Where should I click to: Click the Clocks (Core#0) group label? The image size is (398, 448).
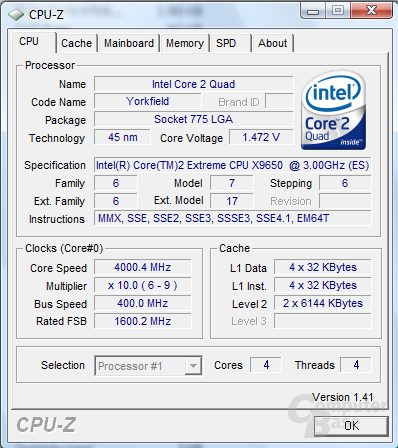pos(64,248)
